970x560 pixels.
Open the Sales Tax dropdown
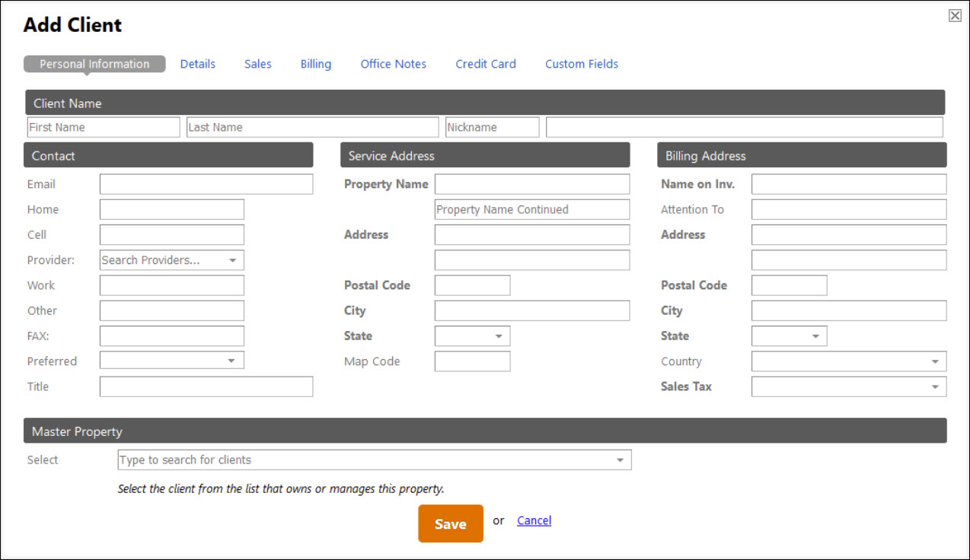click(x=849, y=387)
